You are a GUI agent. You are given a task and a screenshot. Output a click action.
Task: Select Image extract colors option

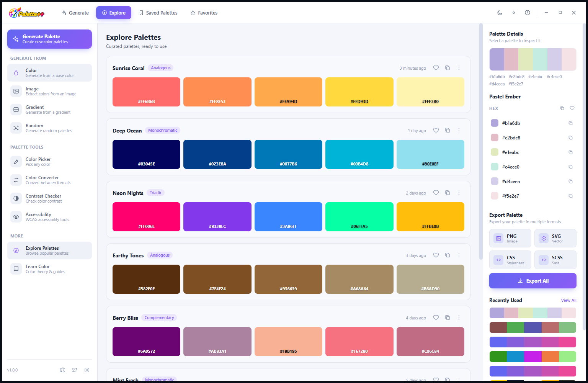49,91
